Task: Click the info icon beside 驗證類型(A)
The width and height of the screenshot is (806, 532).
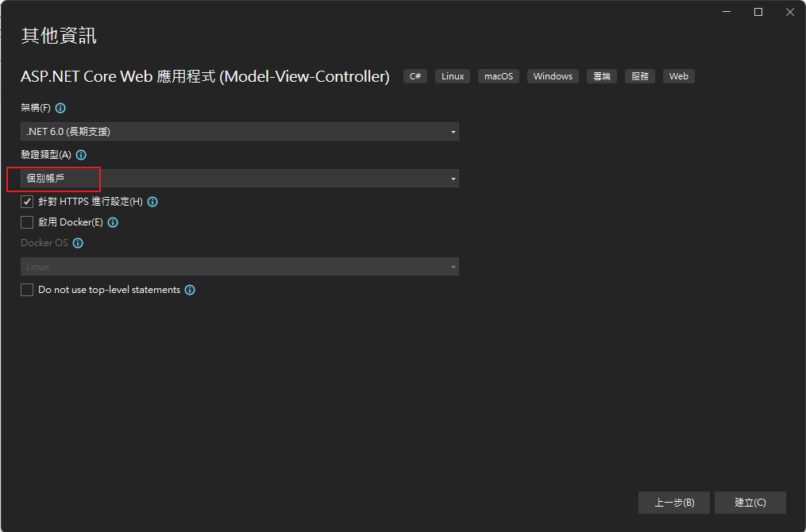Action: 81,155
